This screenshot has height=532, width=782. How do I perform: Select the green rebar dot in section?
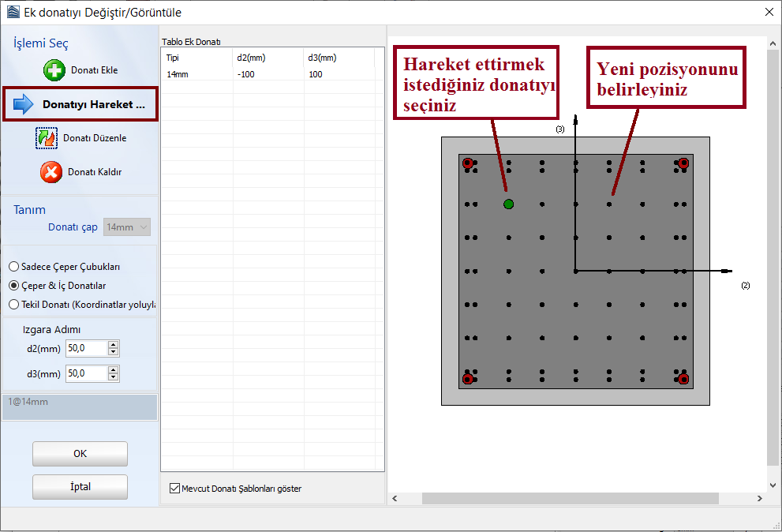508,204
